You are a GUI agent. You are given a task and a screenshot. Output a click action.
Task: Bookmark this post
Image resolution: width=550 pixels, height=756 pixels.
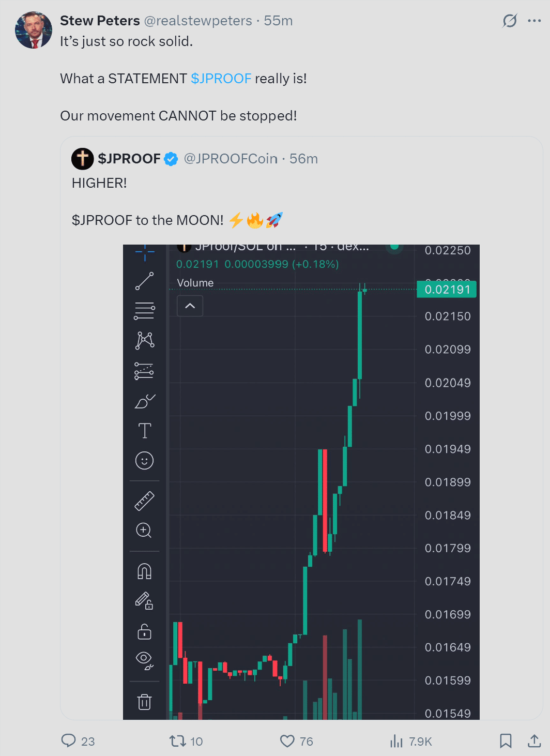coord(506,741)
